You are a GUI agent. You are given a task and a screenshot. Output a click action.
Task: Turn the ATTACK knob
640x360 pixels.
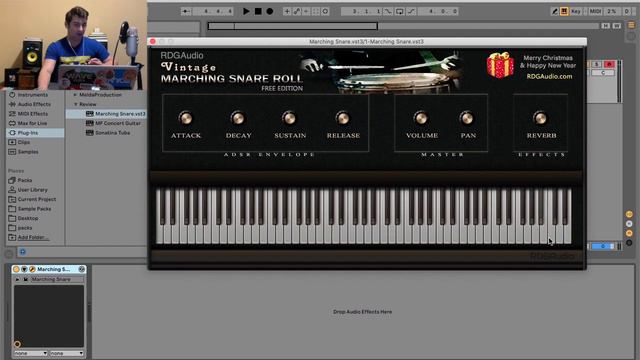pos(186,118)
